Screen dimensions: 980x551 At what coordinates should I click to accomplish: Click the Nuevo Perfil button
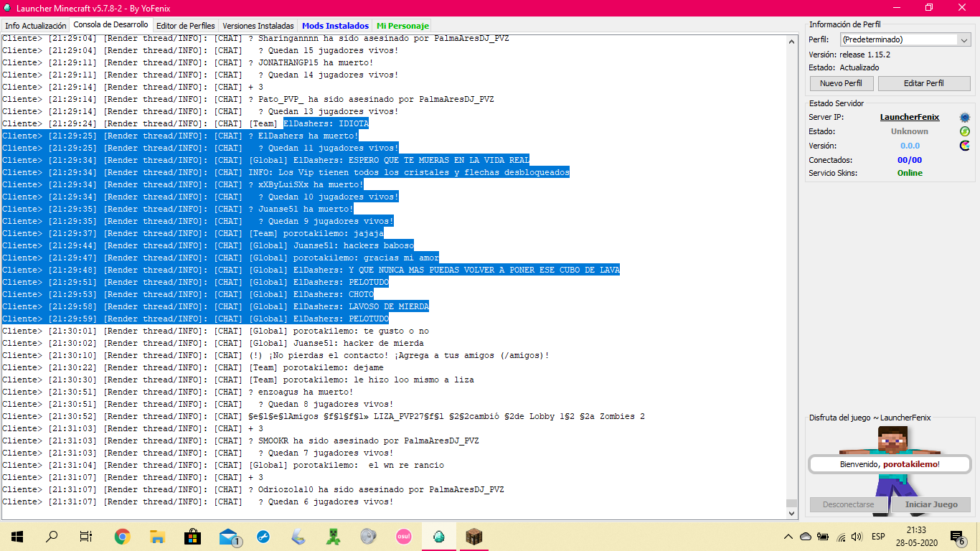tap(842, 83)
